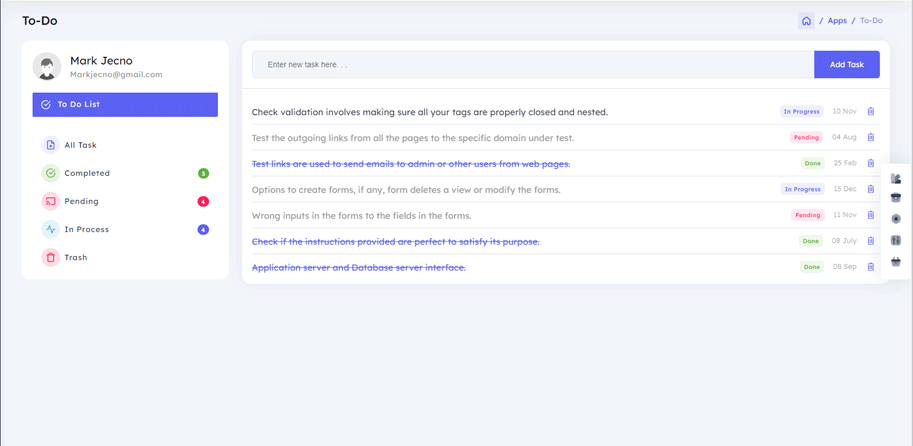Click the Pending cast icon
This screenshot has width=913, height=446.
pos(51,201)
